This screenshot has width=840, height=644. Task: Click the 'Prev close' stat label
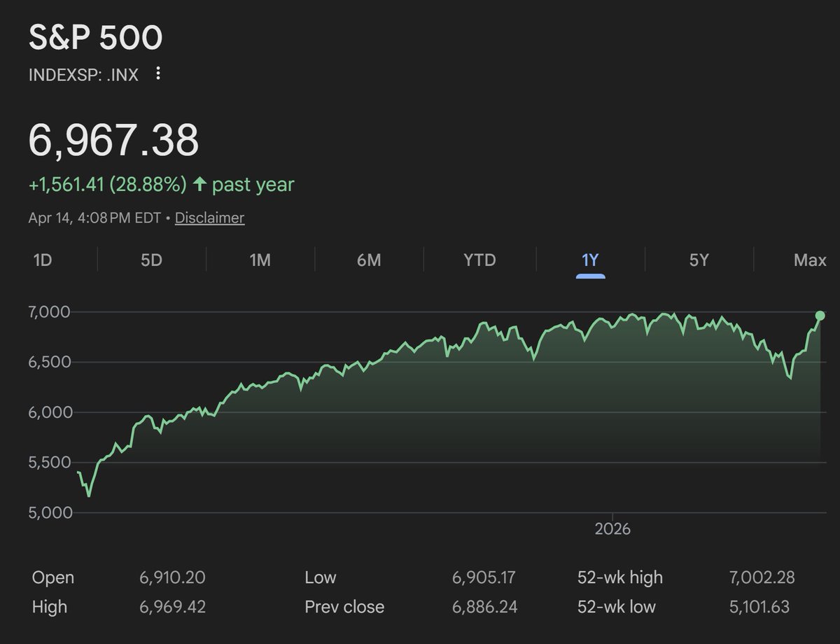[x=344, y=607]
